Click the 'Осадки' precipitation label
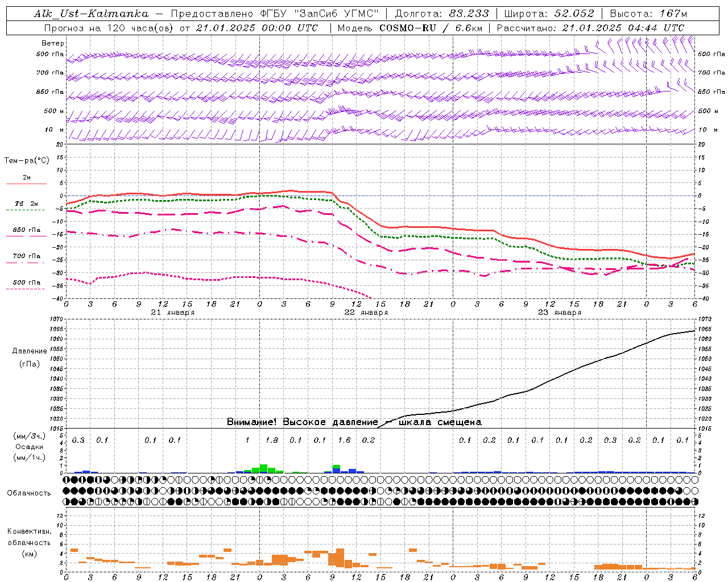 pos(30,447)
